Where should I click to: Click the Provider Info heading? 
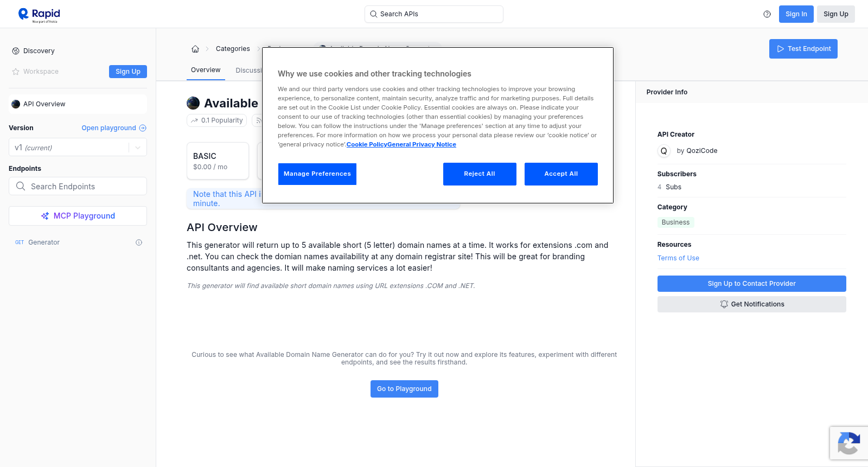(x=667, y=92)
